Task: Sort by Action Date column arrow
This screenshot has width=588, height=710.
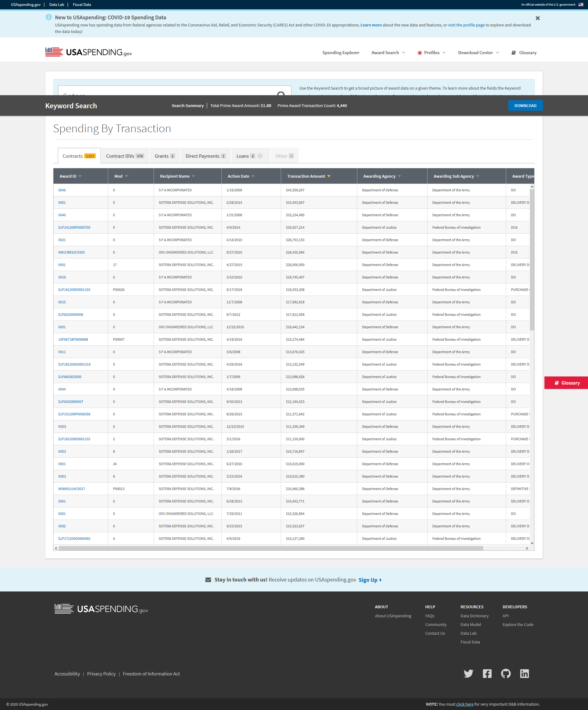Action: click(x=253, y=176)
